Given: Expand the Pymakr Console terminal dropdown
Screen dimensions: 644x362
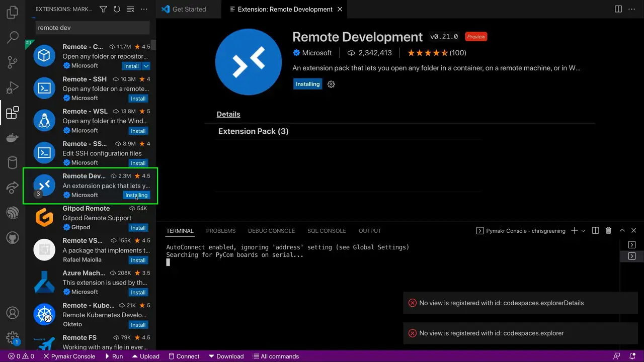Looking at the screenshot, I should pyautogui.click(x=525, y=231).
